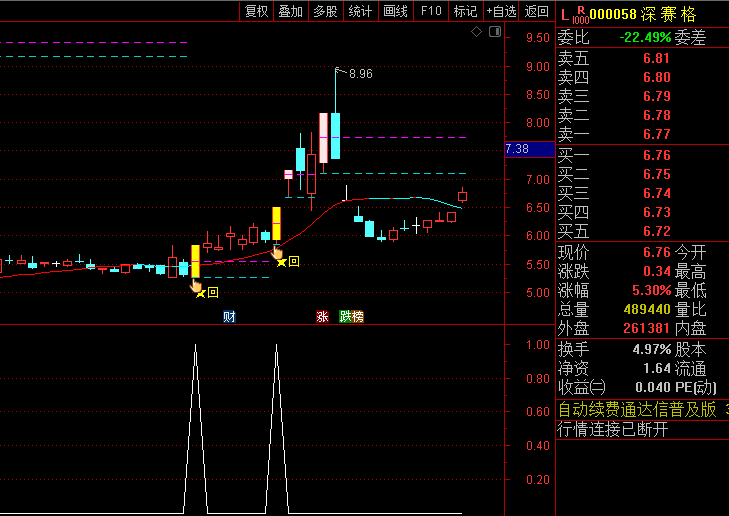Click the orange 榜 marker icon
Viewport: 729px width, 516px height.
357,317
